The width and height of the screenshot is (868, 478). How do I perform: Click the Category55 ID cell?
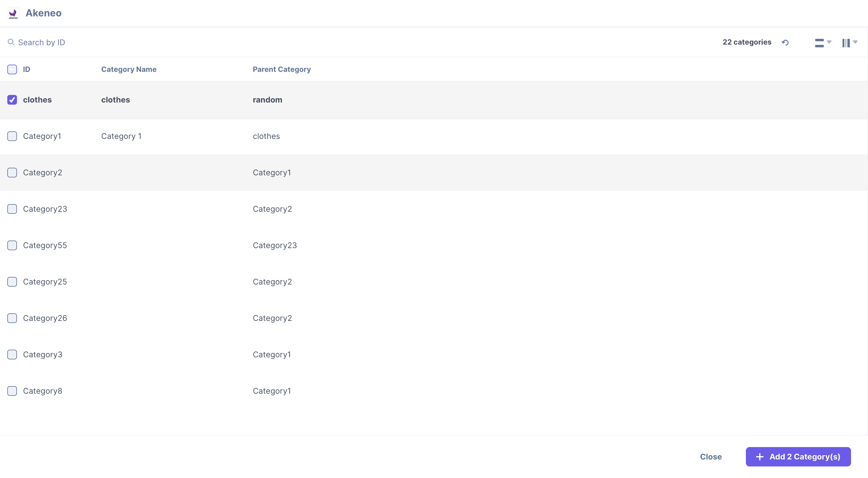(45, 245)
